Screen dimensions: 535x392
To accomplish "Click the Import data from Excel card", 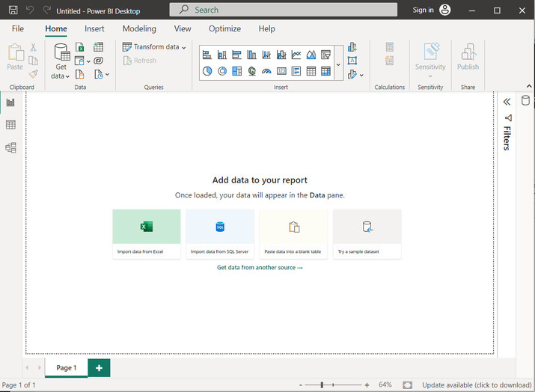I will tap(147, 234).
